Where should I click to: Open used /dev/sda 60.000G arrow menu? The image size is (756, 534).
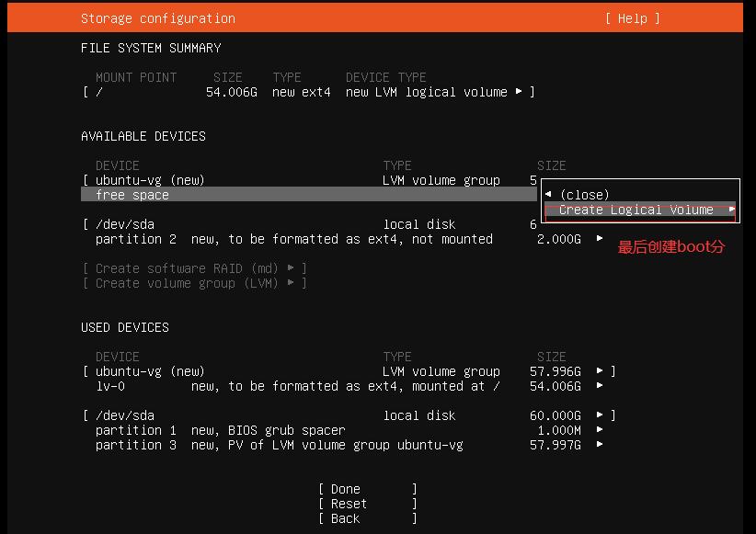click(600, 415)
